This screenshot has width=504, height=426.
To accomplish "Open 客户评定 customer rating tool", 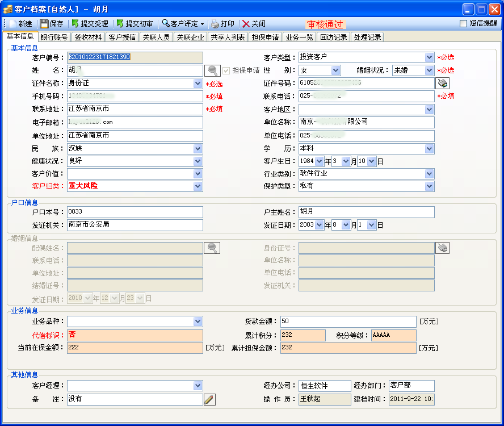I will pos(180,24).
